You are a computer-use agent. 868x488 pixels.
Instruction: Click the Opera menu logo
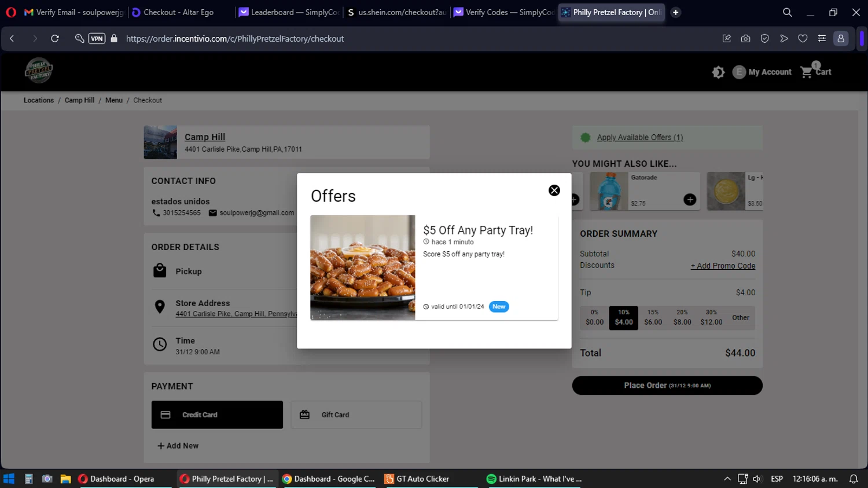[11, 12]
